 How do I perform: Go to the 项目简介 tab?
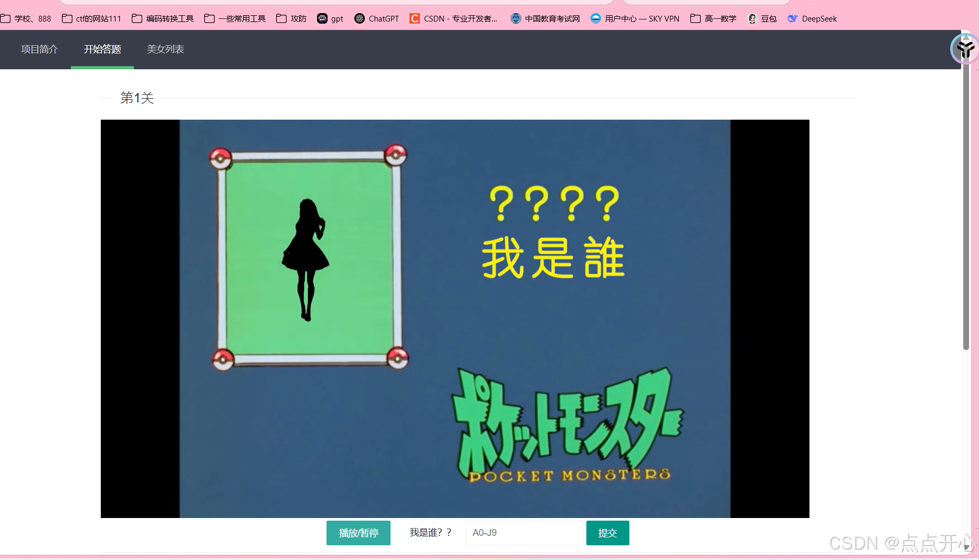pos(39,49)
